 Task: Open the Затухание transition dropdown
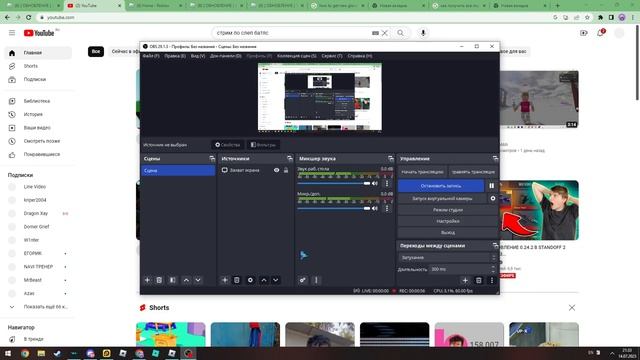[447, 258]
